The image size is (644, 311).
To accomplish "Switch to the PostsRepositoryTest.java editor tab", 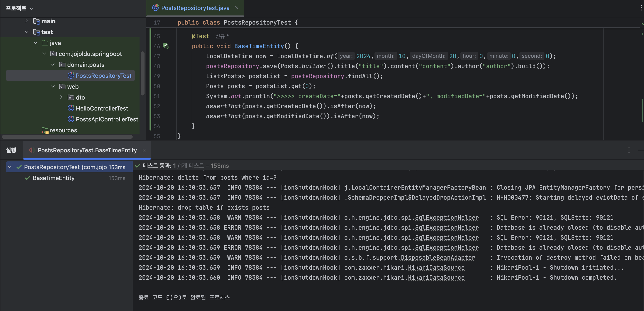I will point(195,8).
